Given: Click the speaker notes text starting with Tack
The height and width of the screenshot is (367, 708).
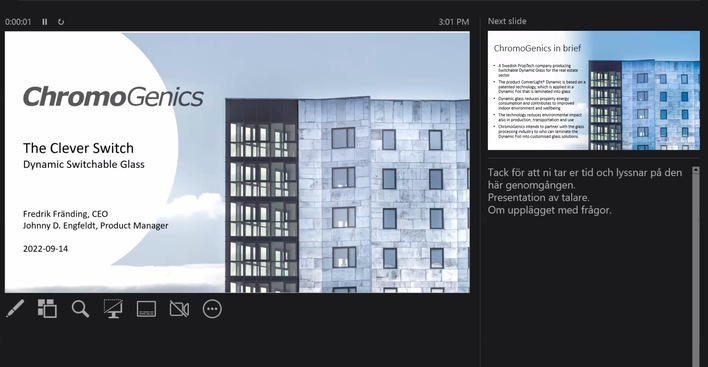Looking at the screenshot, I should click(x=585, y=191).
